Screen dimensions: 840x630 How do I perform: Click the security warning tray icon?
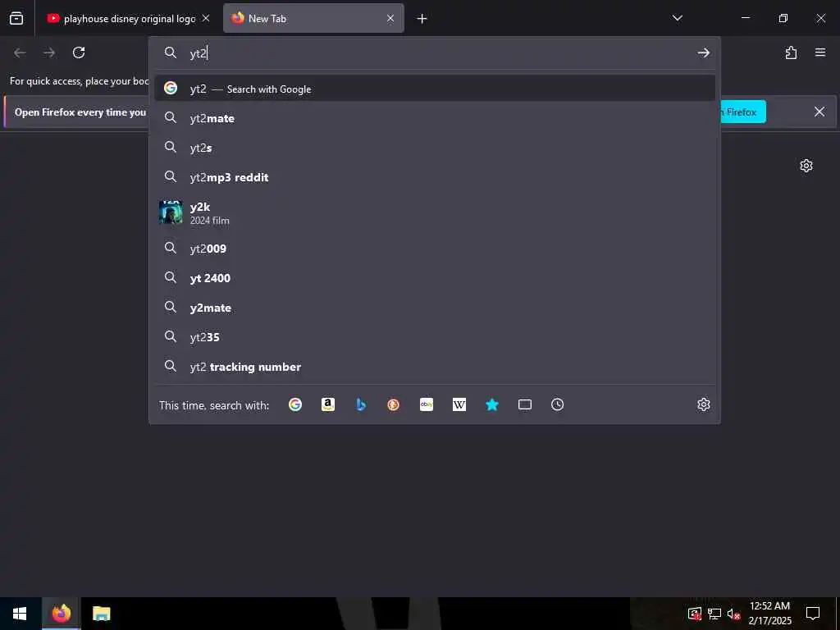(695, 614)
